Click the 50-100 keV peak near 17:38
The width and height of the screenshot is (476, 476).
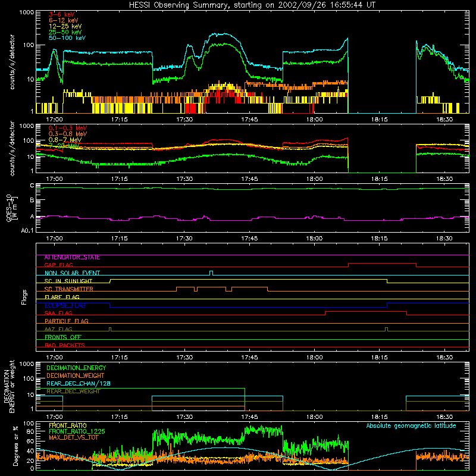pyautogui.click(x=224, y=34)
